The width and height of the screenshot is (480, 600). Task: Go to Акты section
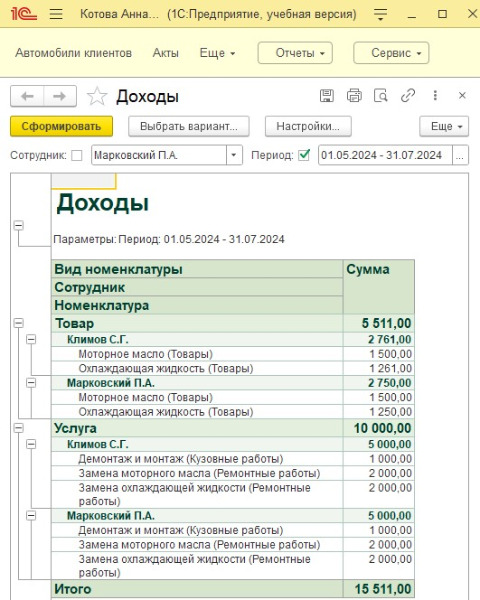pos(166,53)
